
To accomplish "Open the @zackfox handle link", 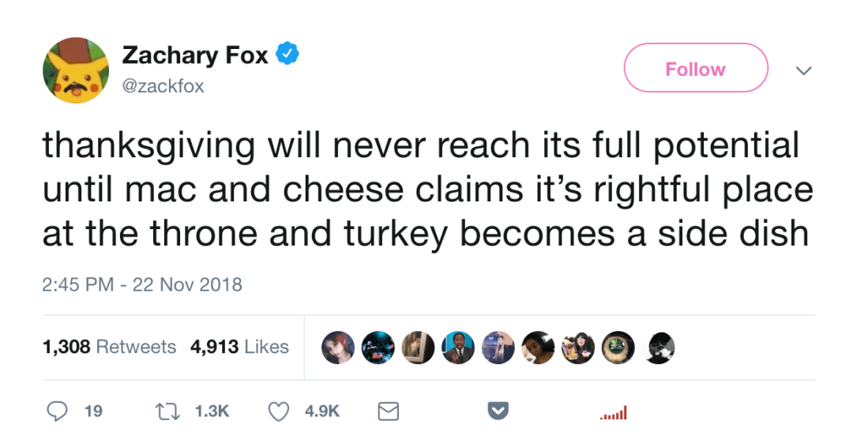I will 163,87.
